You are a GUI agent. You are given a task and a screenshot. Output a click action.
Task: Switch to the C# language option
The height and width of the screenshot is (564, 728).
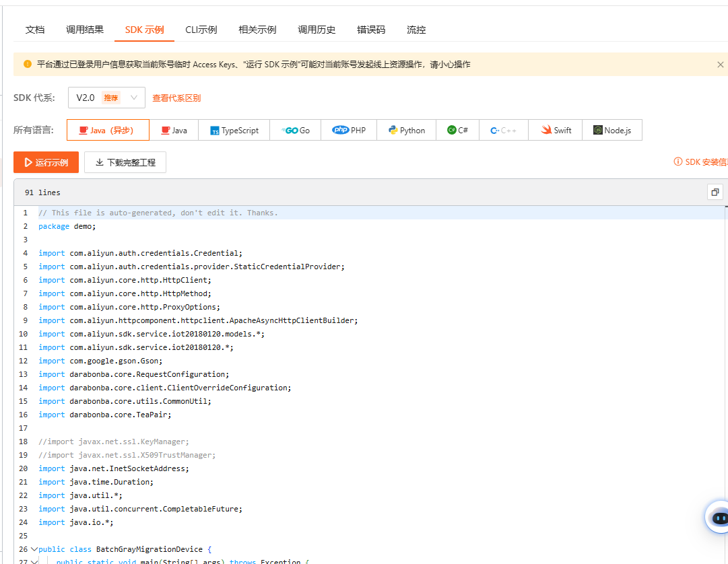[x=457, y=131]
